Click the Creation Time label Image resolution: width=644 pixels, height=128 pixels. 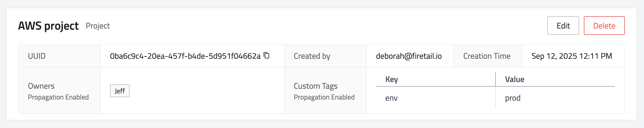click(x=487, y=56)
